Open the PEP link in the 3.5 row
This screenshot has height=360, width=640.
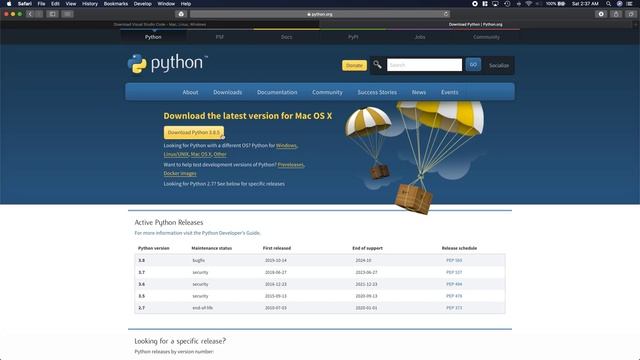click(454, 296)
